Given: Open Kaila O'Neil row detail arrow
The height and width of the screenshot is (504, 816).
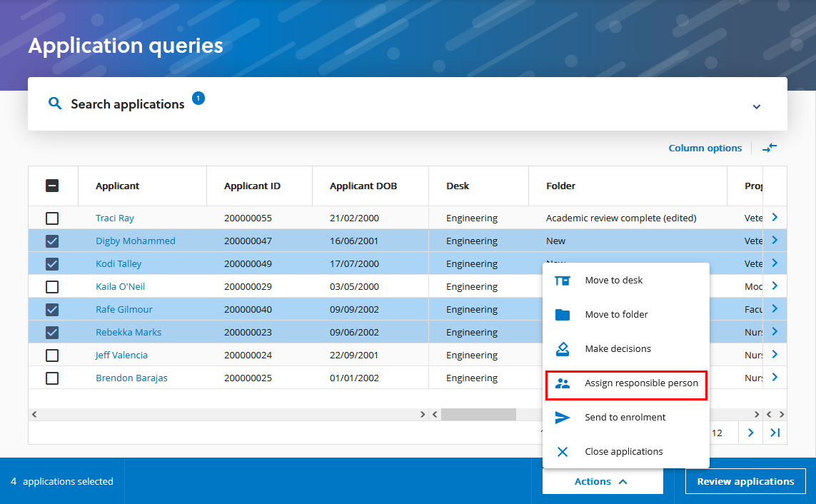Looking at the screenshot, I should click(x=775, y=286).
